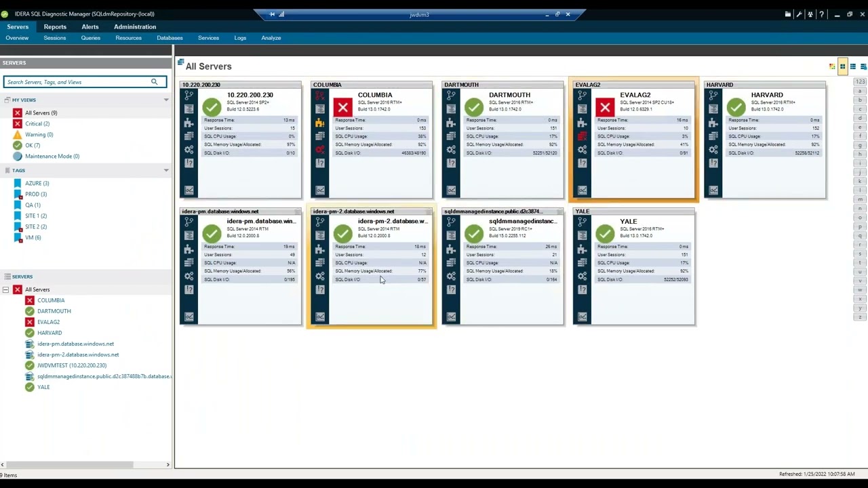Collapse the All Servers tree node
Image resolution: width=868 pixels, height=488 pixels.
click(x=5, y=289)
